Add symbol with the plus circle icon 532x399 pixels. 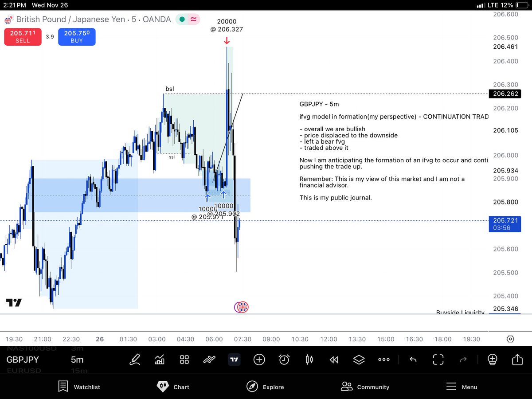click(259, 360)
